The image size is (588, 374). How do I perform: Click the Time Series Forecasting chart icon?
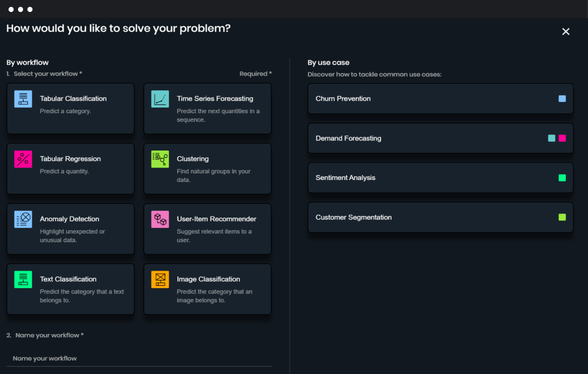point(160,98)
